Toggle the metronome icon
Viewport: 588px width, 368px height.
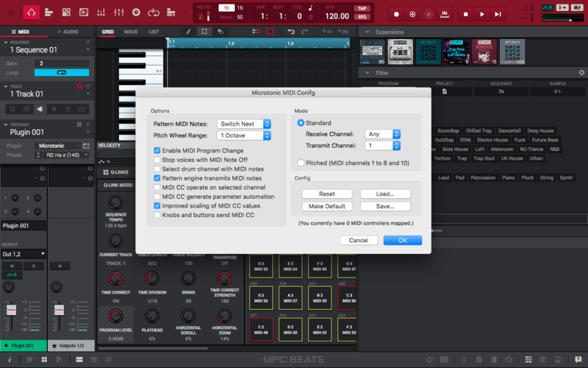point(201,16)
